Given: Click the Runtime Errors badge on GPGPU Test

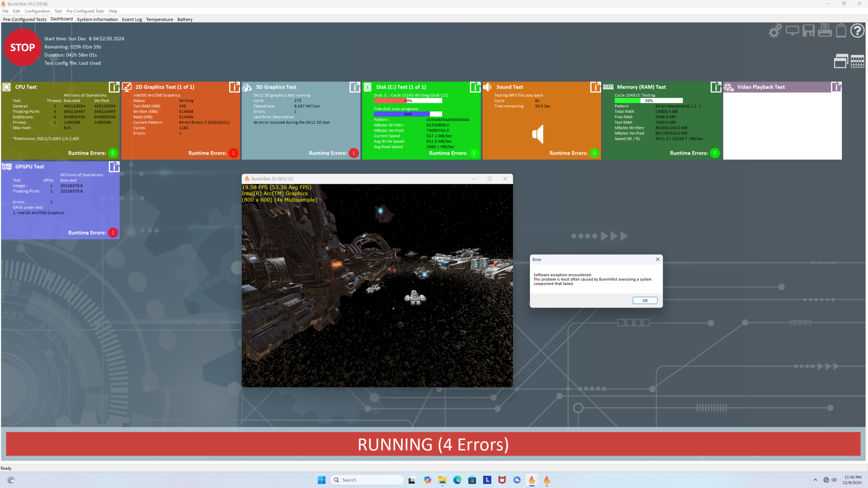Looking at the screenshot, I should pos(113,233).
